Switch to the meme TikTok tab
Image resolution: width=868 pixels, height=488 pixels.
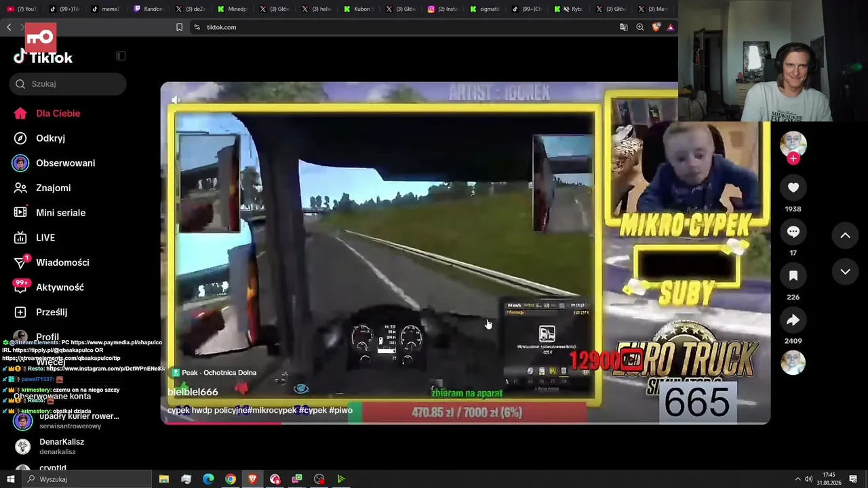(x=105, y=9)
